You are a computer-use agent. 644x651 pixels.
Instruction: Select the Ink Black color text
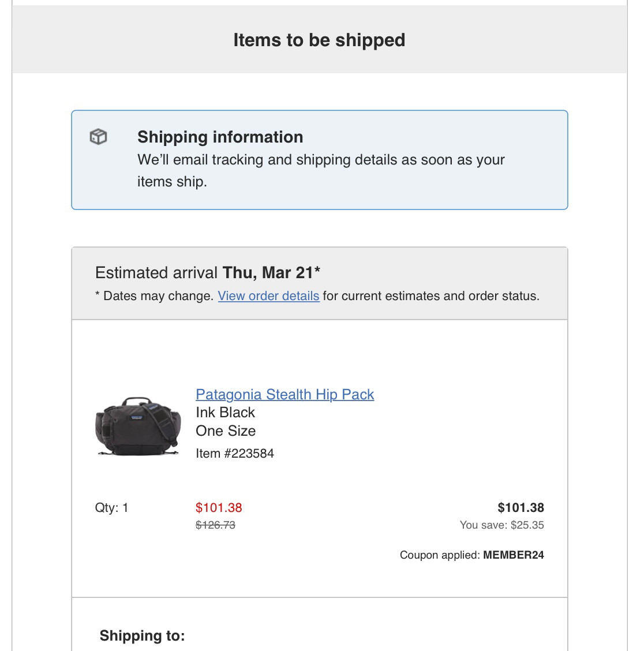tap(225, 413)
